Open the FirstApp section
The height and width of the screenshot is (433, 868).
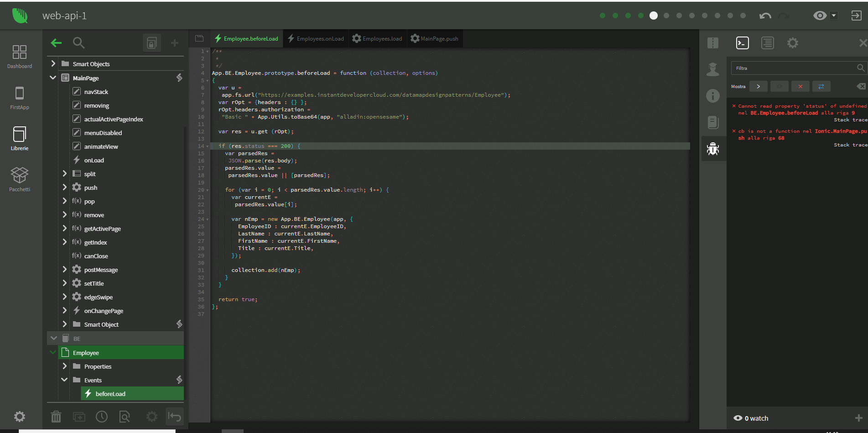pyautogui.click(x=20, y=98)
